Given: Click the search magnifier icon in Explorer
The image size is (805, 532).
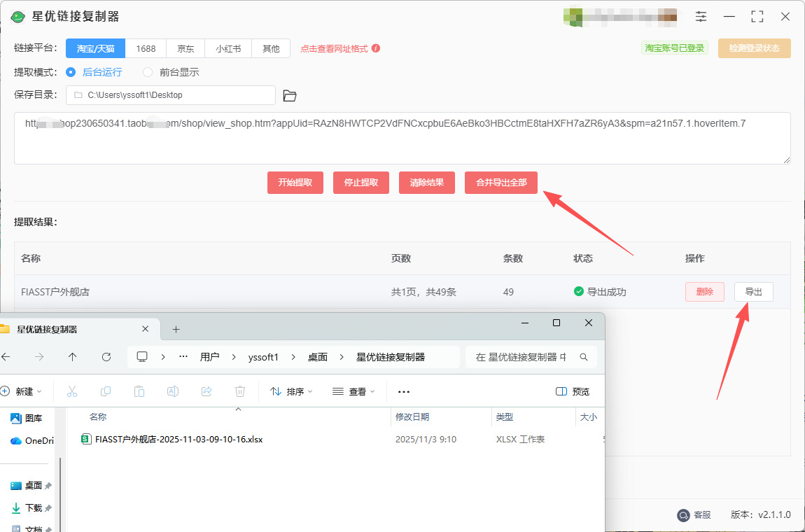Looking at the screenshot, I should coord(584,357).
